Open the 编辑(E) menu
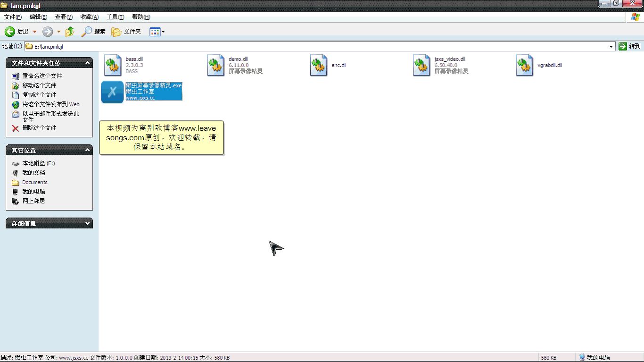The width and height of the screenshot is (644, 362). (x=38, y=17)
